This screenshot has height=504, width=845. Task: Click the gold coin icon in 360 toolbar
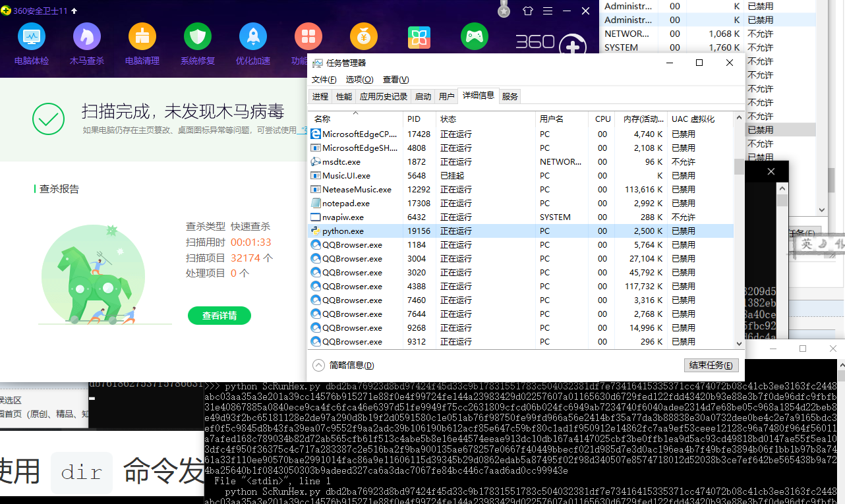(x=364, y=37)
